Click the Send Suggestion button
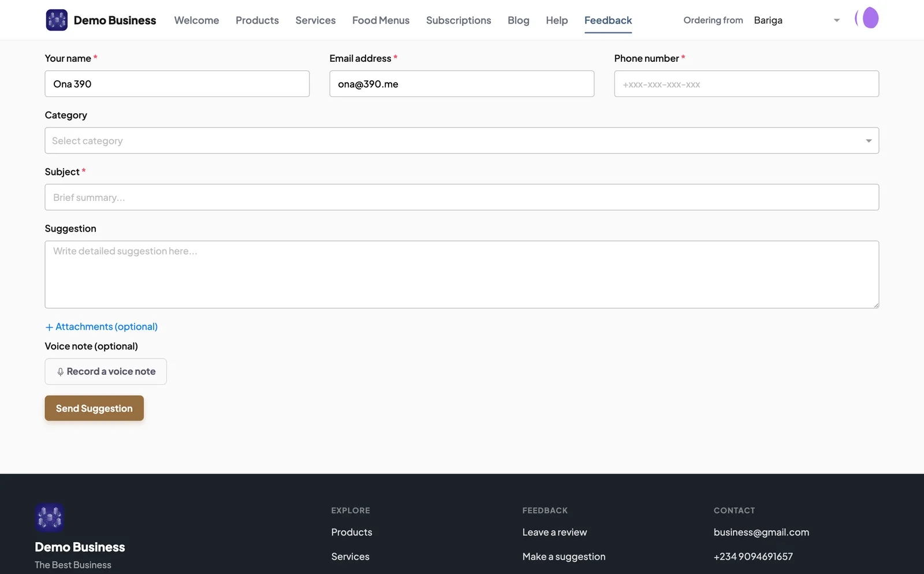 pos(94,408)
